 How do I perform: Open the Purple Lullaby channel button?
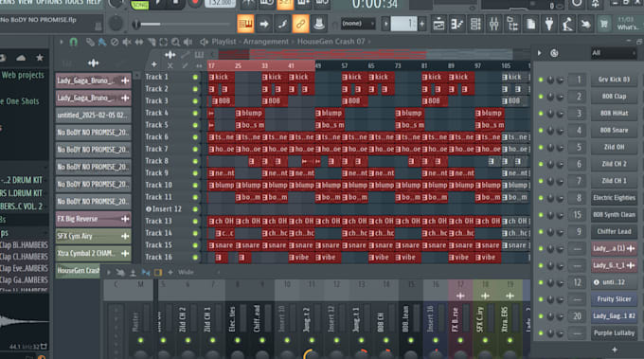614,333
